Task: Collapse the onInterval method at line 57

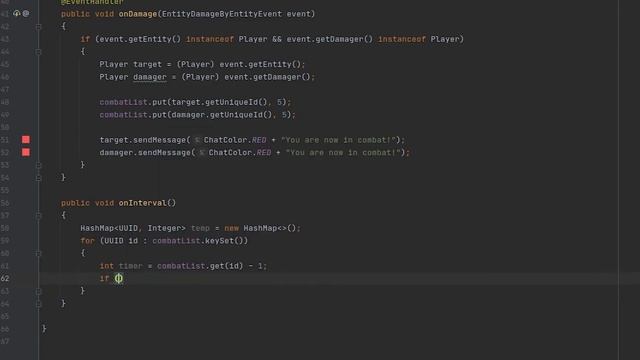Action: tap(38, 216)
